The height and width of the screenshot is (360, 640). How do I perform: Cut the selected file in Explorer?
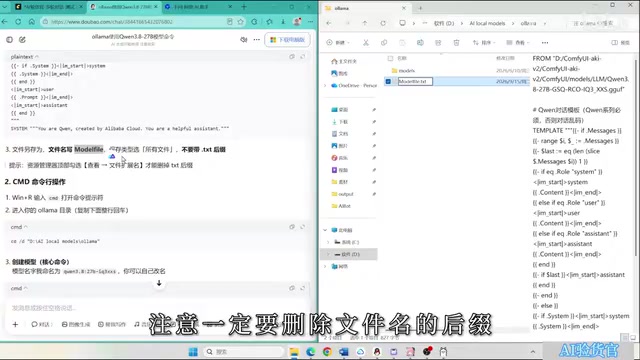(366, 42)
